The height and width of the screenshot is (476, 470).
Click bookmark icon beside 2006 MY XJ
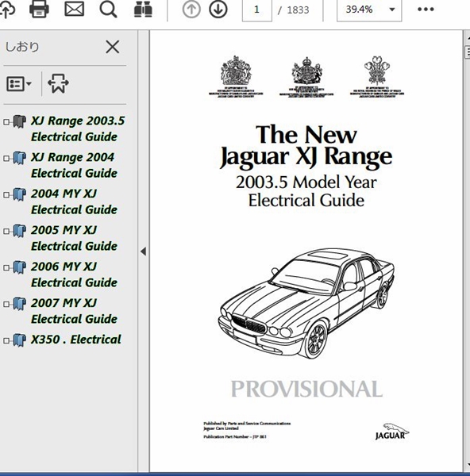(x=19, y=267)
